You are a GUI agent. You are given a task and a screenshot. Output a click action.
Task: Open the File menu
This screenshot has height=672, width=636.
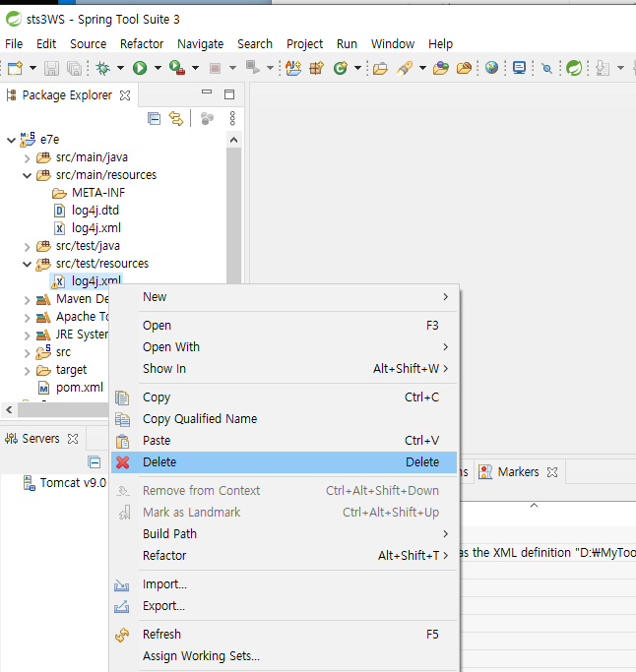tap(14, 43)
